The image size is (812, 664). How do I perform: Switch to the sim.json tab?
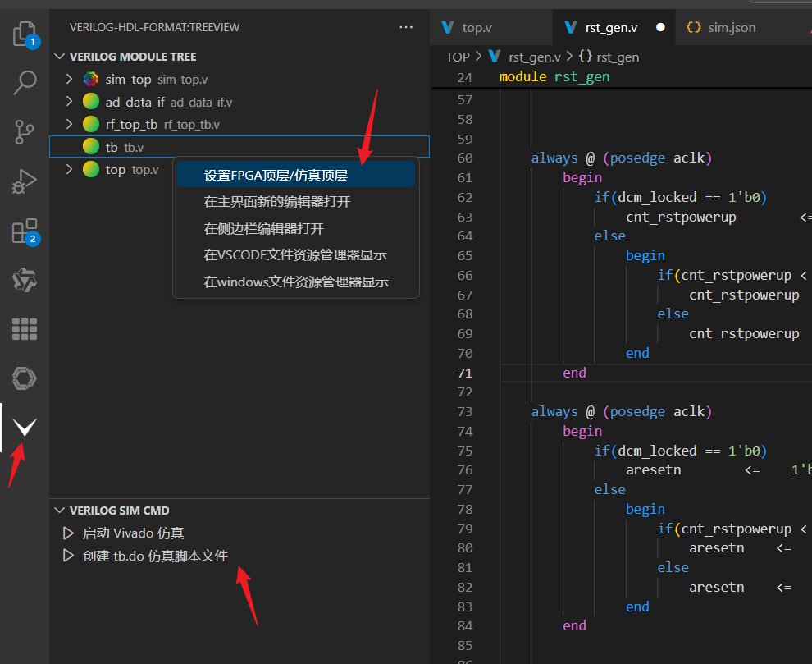(x=730, y=27)
